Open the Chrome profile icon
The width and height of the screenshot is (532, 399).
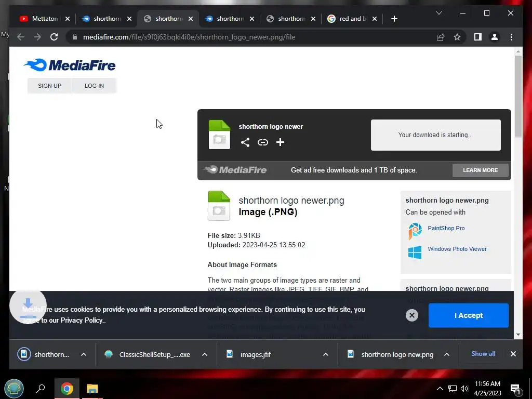495,37
